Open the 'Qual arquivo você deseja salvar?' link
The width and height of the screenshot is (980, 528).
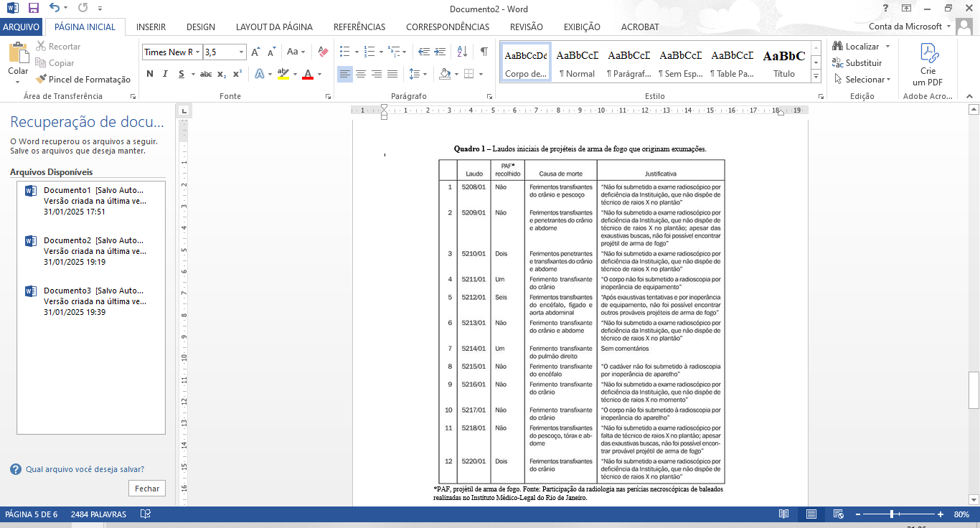tap(85, 469)
